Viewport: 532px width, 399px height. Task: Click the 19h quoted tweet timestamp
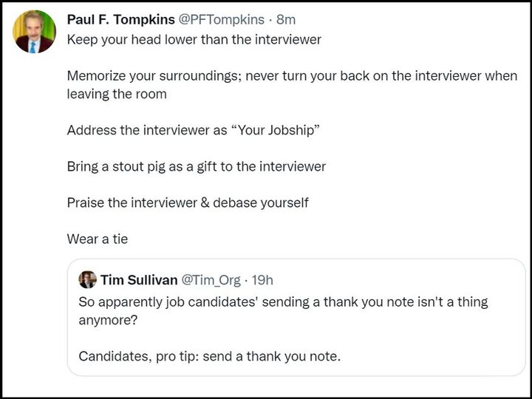262,279
